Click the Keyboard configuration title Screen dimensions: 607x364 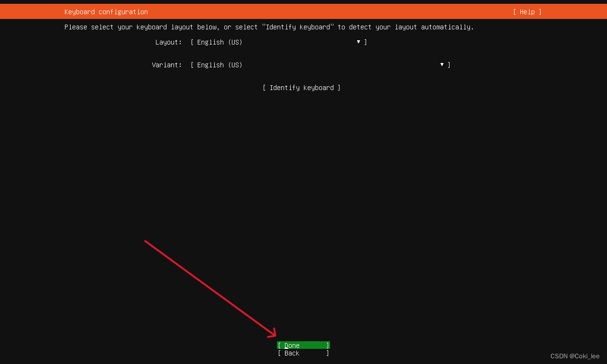[x=106, y=11]
